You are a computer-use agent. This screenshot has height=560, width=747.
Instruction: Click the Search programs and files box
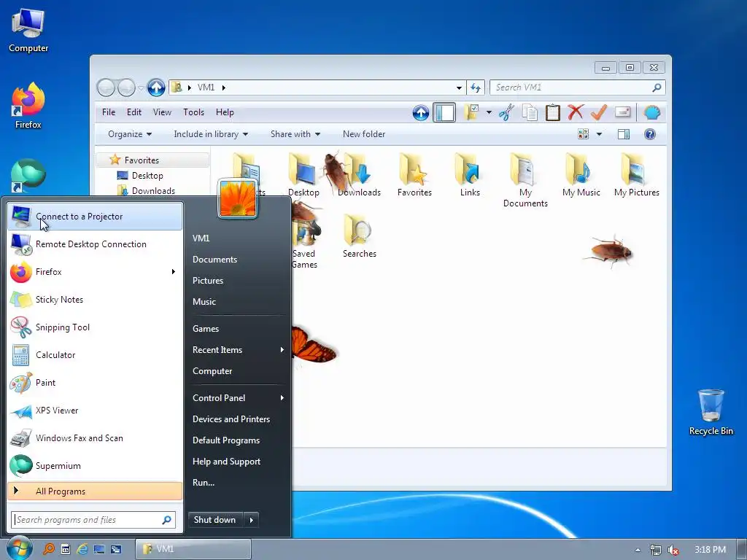[x=93, y=520]
